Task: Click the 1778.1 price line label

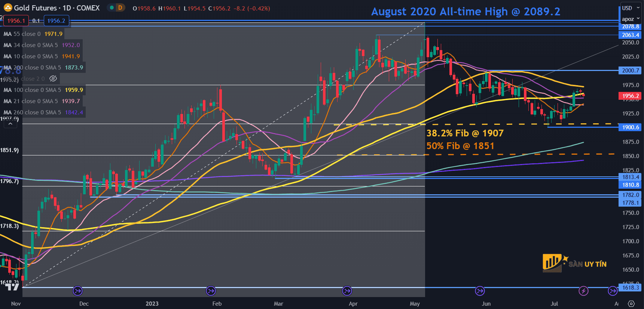Action: pos(631,203)
